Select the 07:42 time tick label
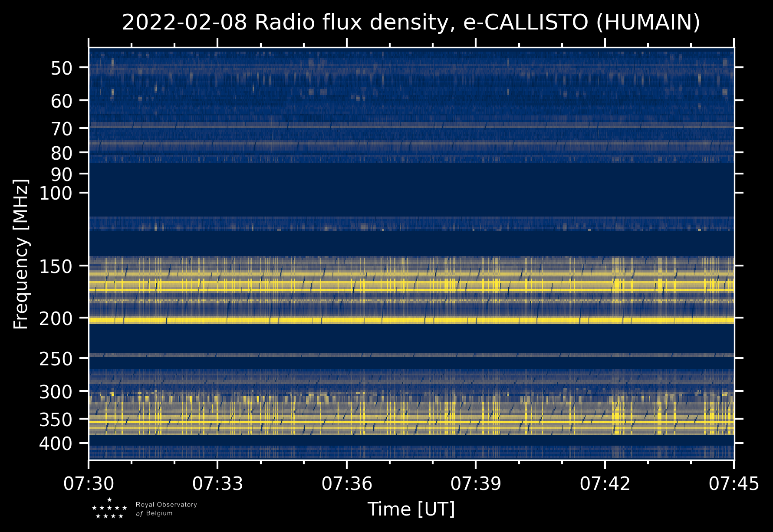The height and width of the screenshot is (532, 773). 605,483
